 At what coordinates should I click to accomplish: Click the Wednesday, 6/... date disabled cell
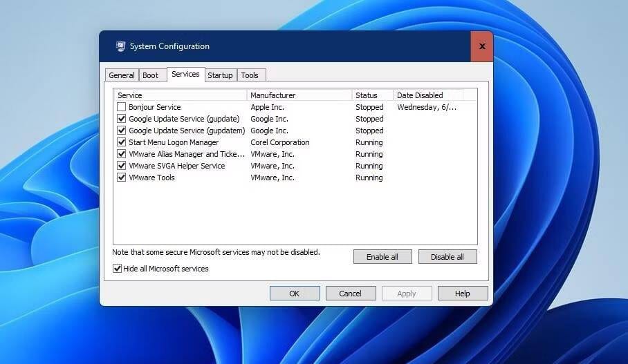click(427, 107)
